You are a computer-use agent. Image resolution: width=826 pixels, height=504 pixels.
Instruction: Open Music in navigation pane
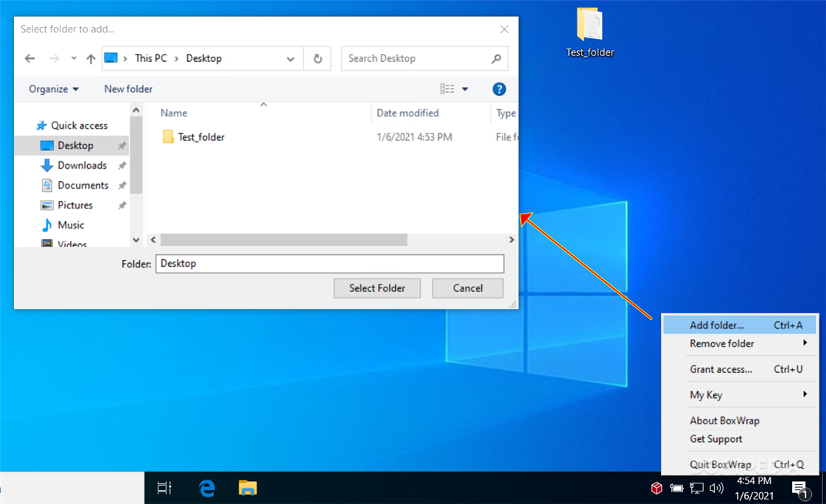pyautogui.click(x=72, y=225)
